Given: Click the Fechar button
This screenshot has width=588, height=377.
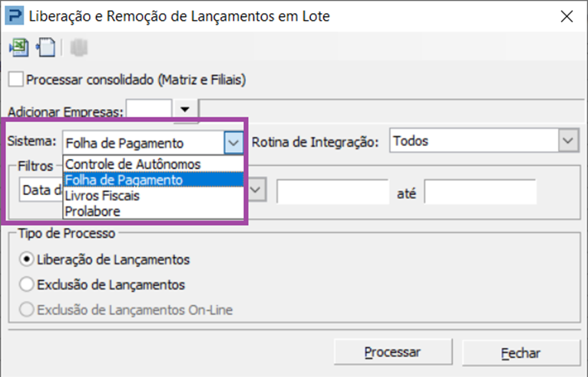Looking at the screenshot, I should [521, 352].
